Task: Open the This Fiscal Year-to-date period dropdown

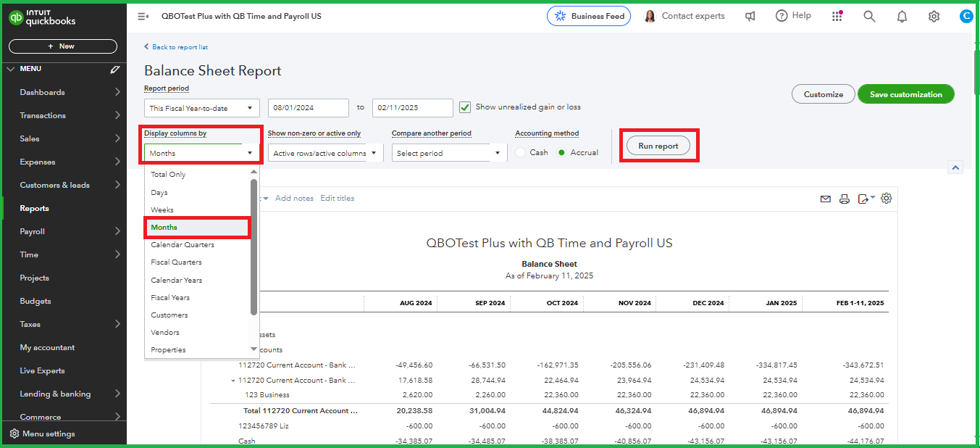Action: click(202, 108)
